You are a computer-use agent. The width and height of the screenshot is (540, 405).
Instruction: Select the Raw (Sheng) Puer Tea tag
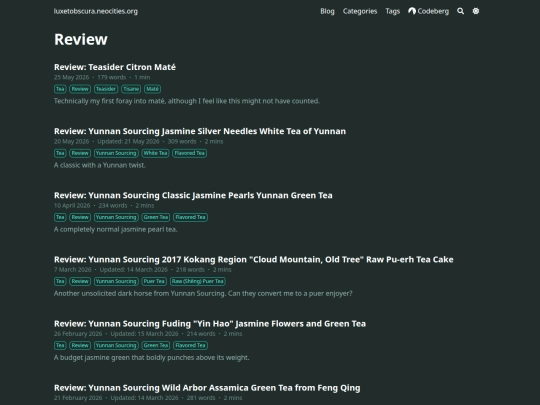pyautogui.click(x=198, y=281)
